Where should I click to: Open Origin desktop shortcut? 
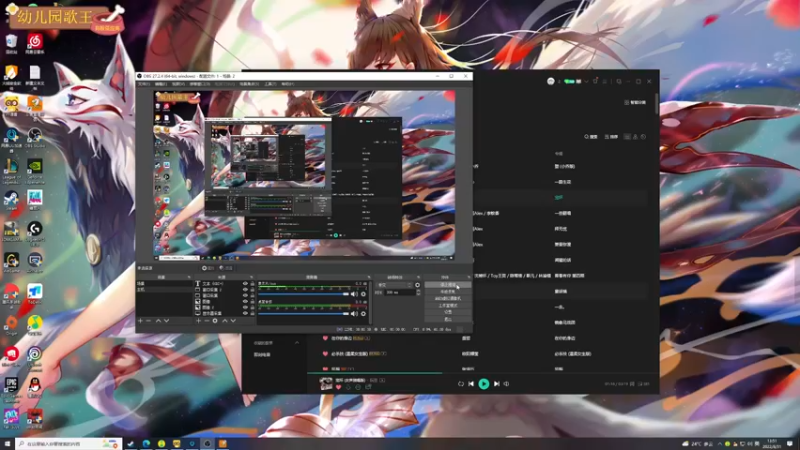[11, 323]
